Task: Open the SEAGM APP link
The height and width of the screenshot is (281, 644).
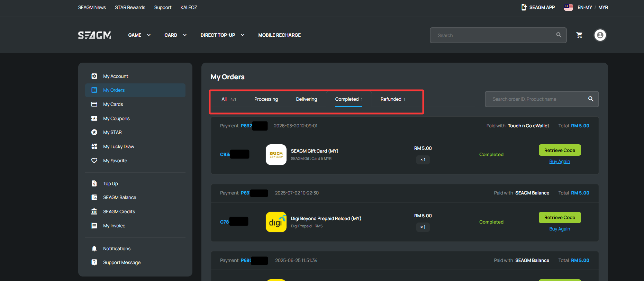Action: (542, 7)
